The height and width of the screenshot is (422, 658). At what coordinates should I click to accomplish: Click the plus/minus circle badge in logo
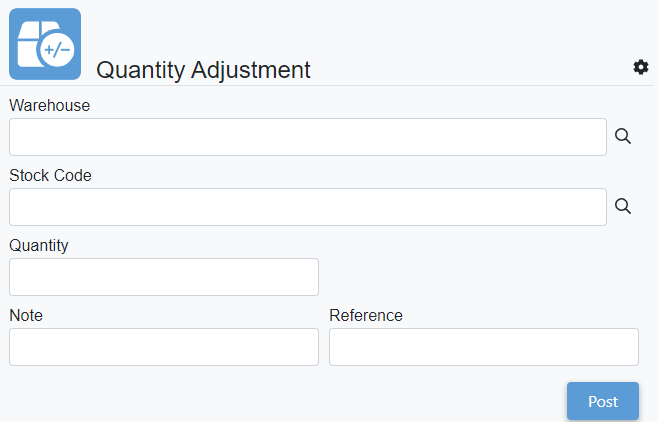(56, 49)
